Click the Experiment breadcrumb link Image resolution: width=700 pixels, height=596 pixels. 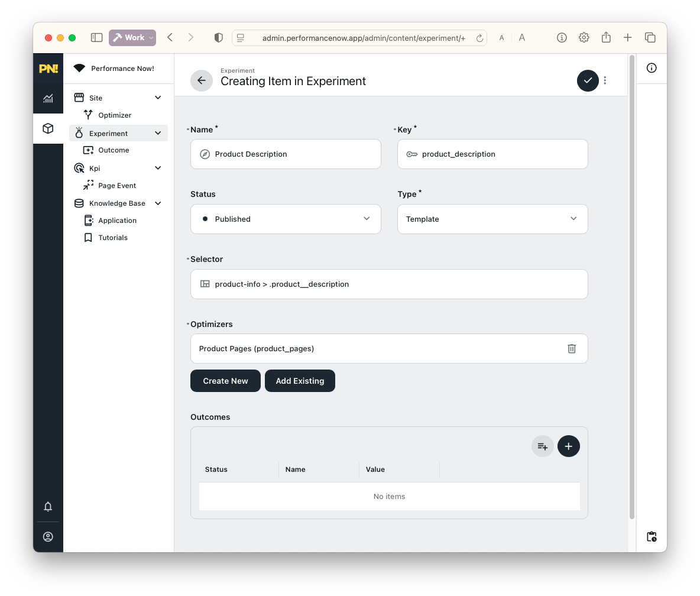click(x=238, y=70)
